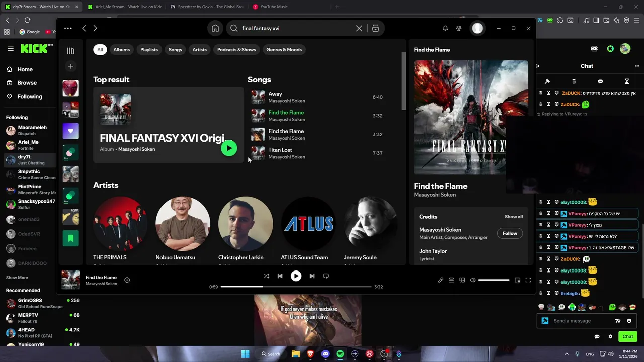This screenshot has width=644, height=362.
Task: Open Spotify three-dot menu
Action: point(68,28)
